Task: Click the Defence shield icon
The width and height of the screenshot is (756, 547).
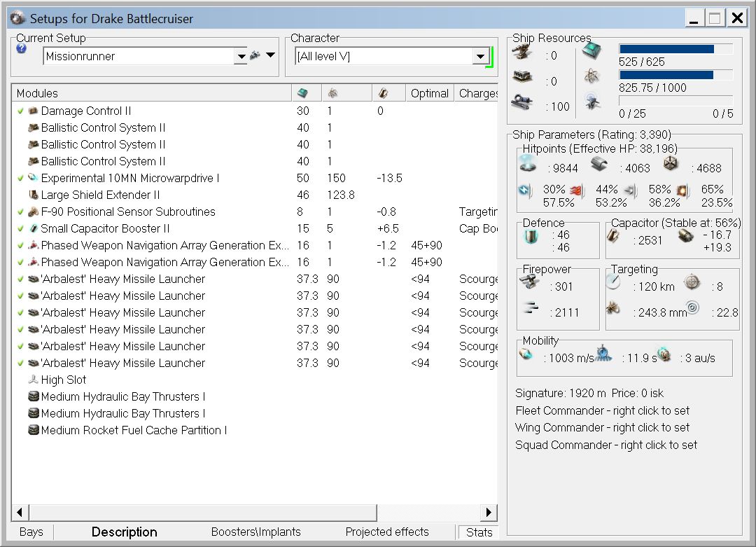Action: click(531, 238)
